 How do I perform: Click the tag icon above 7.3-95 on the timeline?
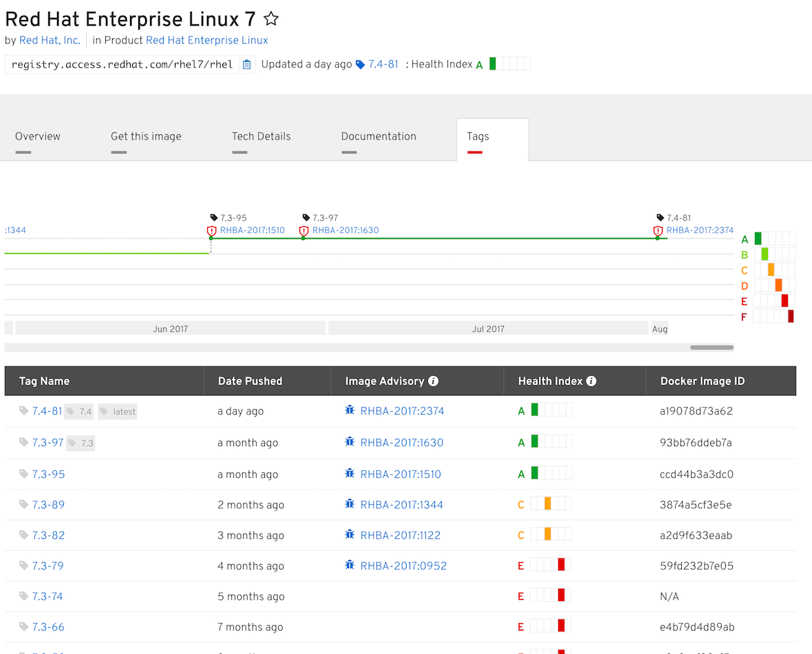[214, 217]
